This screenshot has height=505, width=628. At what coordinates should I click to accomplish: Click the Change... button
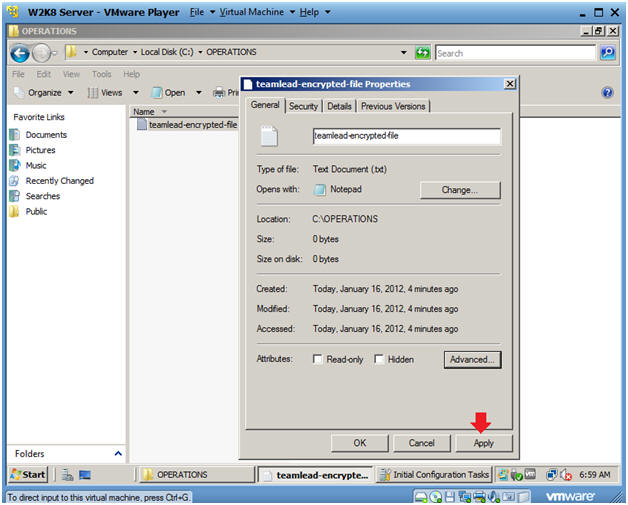point(460,190)
